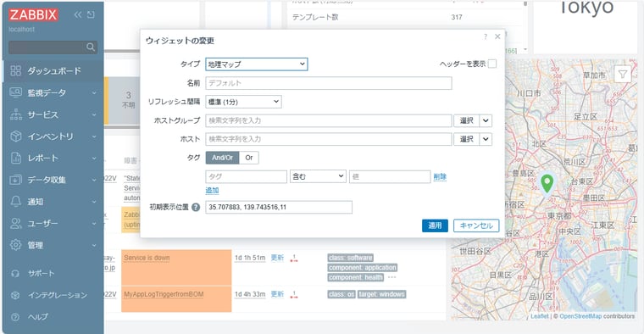Click the 追加 link to add tag
Screen dimensions: 644x334
[x=212, y=190]
